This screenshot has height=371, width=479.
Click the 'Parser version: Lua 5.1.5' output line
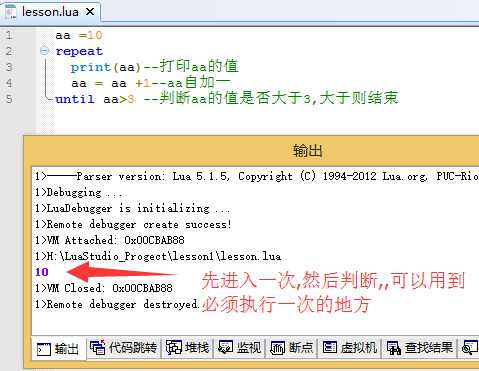[257, 176]
